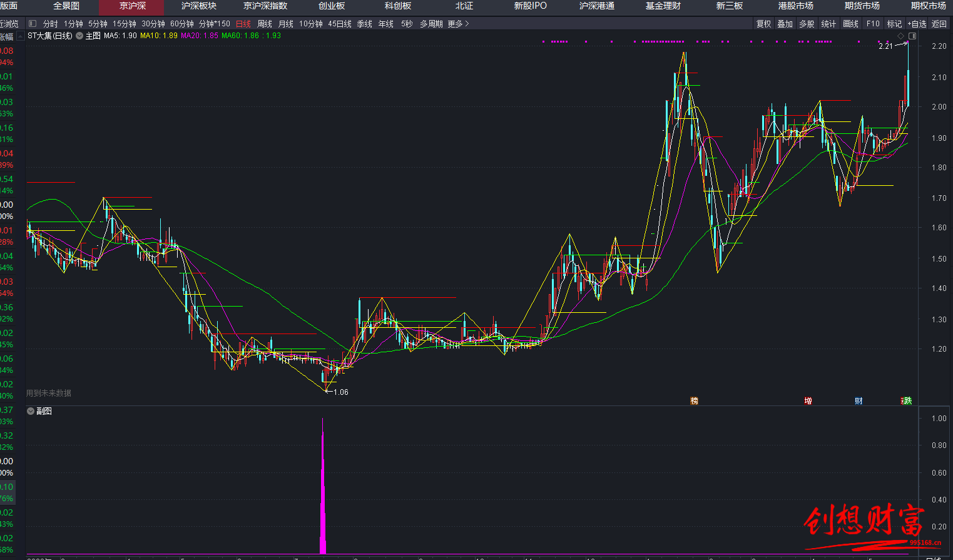Click the 复权 button
This screenshot has width=953, height=560.
764,24
